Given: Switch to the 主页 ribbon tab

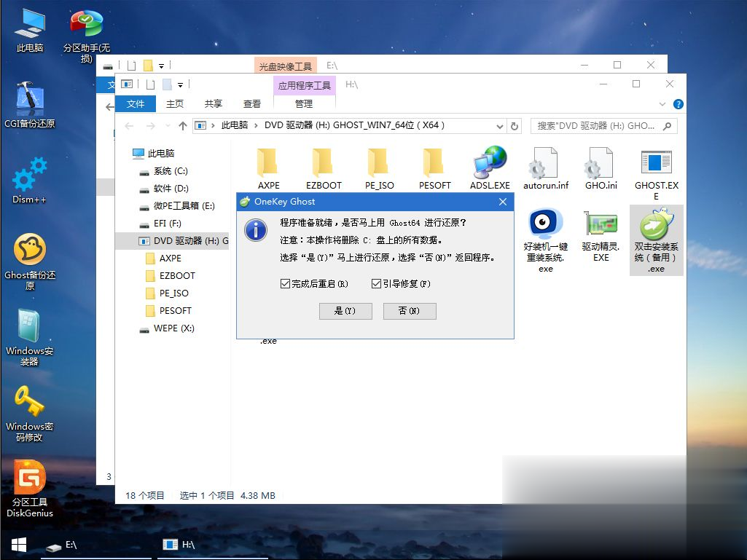Looking at the screenshot, I should 174,104.
